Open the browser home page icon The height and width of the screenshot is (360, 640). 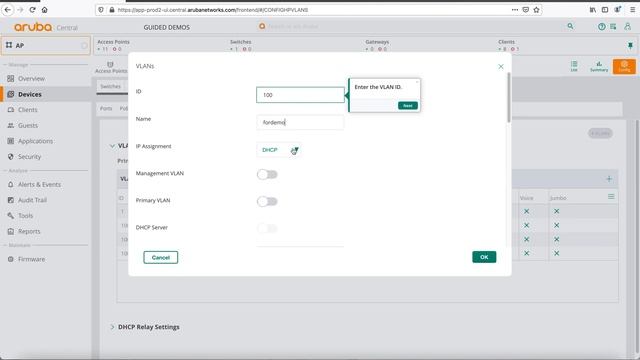coord(44,10)
